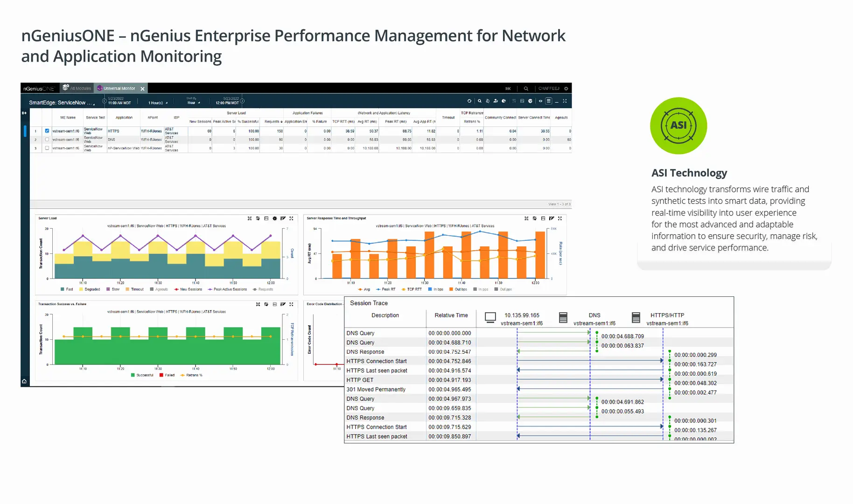Click Server Response Time chart edit icon
Screen dimensions: 853x504
click(x=552, y=218)
